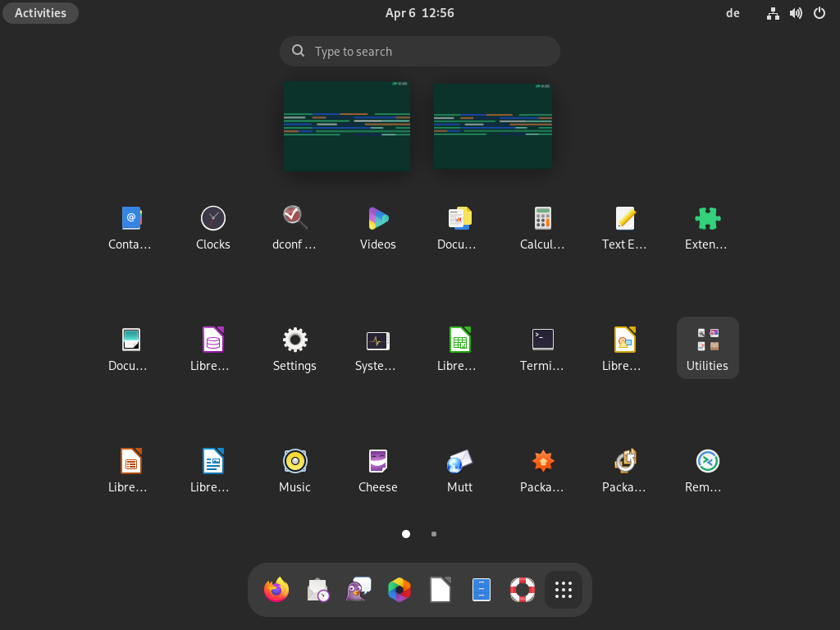Image resolution: width=840 pixels, height=630 pixels.
Task: Expand the Utilities app folder
Action: (707, 347)
